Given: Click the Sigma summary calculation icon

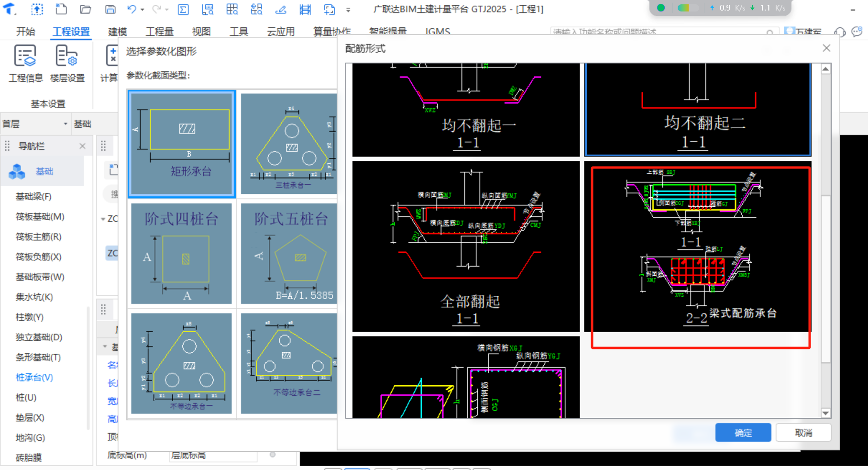Looking at the screenshot, I should [183, 9].
